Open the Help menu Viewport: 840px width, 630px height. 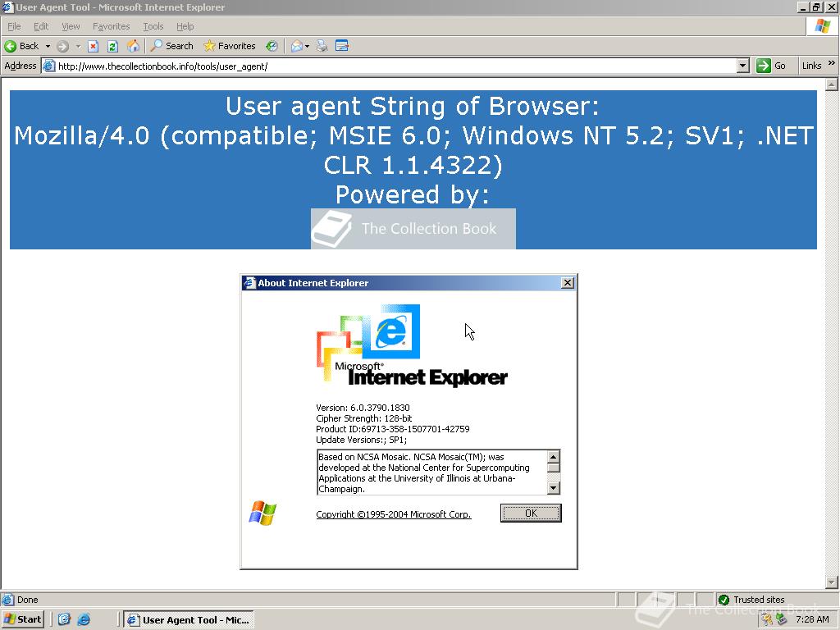pyautogui.click(x=185, y=26)
